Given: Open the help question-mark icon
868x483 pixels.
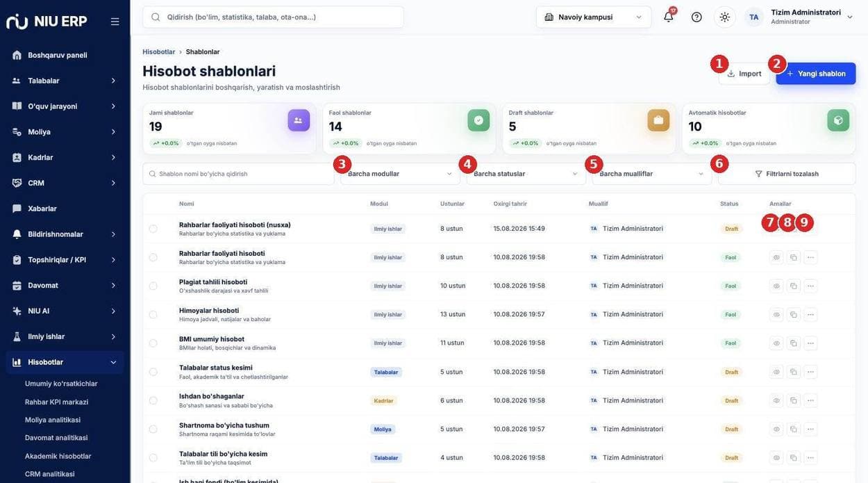Looking at the screenshot, I should coord(696,17).
